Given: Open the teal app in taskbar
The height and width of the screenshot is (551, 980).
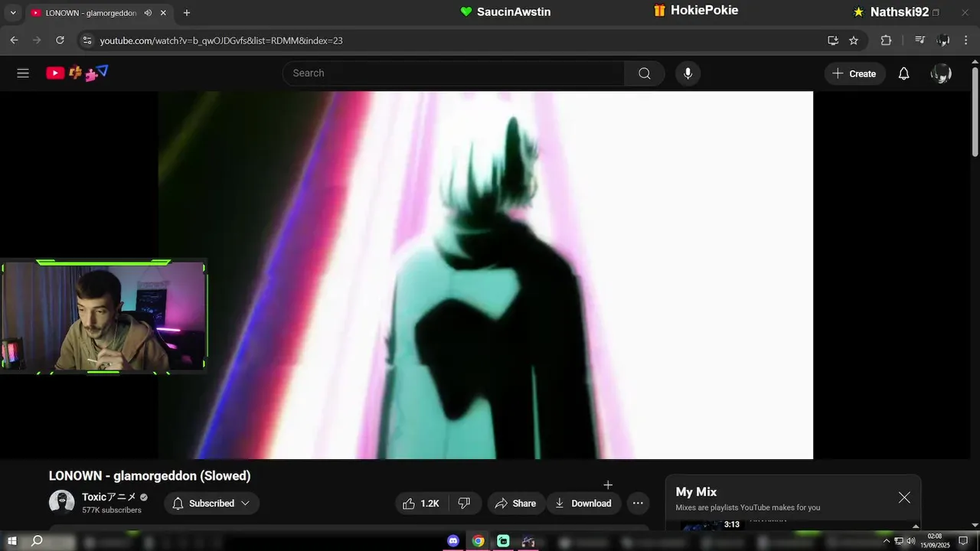Looking at the screenshot, I should (503, 541).
